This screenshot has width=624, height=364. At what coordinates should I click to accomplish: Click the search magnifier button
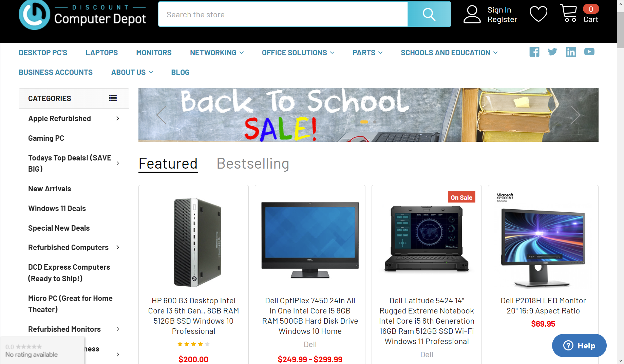tap(429, 14)
